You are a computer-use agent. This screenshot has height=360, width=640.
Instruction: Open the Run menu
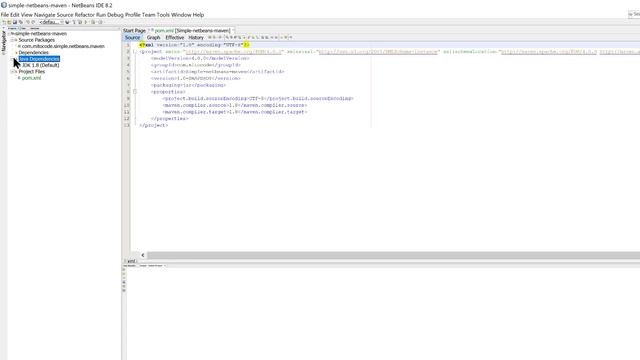[101, 15]
